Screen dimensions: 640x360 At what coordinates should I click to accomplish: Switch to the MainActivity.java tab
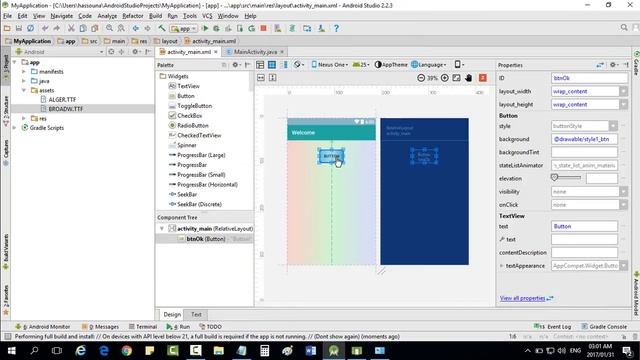click(255, 52)
